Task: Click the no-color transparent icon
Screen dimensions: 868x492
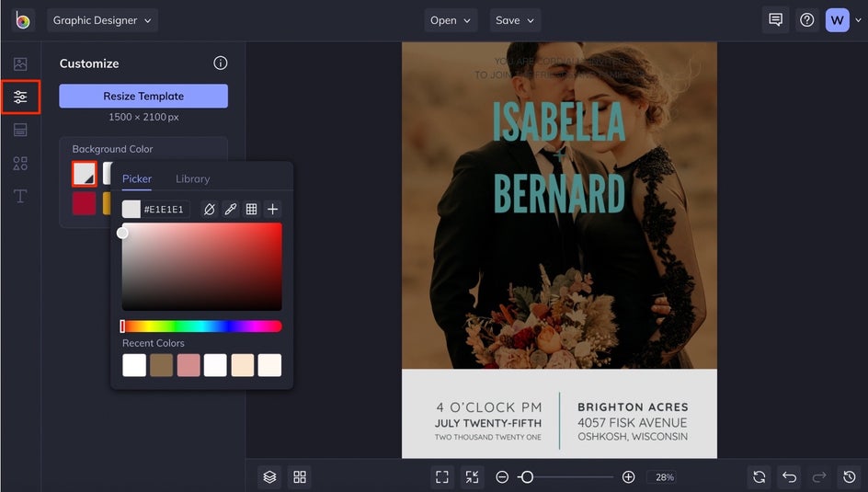Action: (210, 209)
